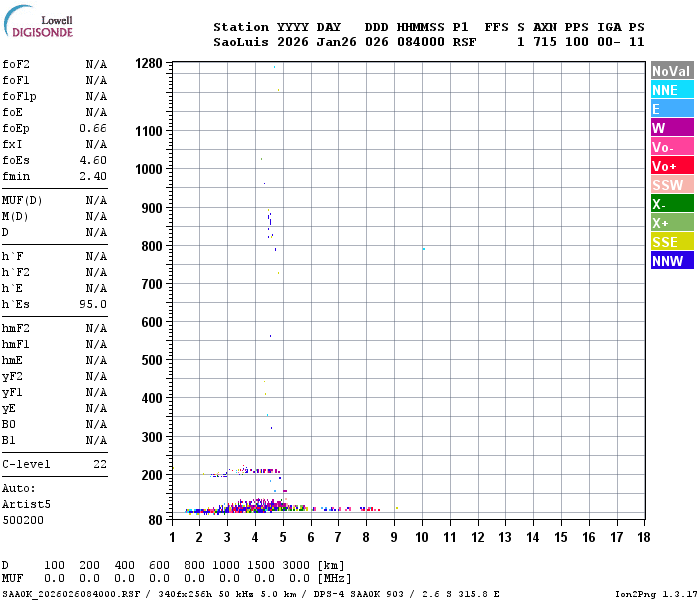Select the X+ light green legend swatch
This screenshot has width=700, height=600.
click(672, 222)
